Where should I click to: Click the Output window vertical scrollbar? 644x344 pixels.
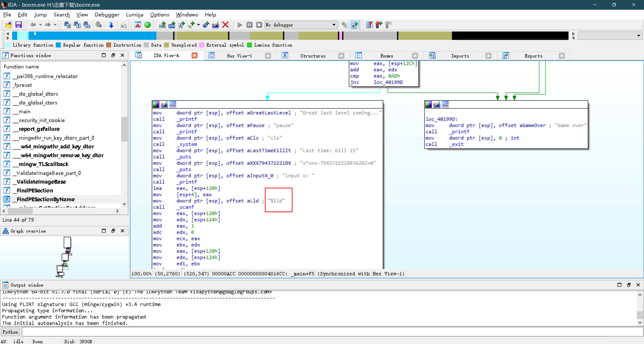(640, 309)
